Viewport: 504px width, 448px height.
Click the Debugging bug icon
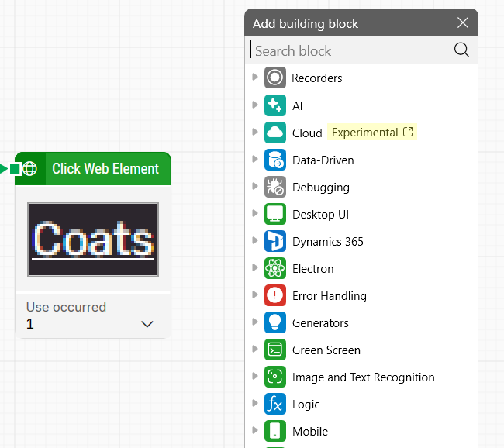275,188
